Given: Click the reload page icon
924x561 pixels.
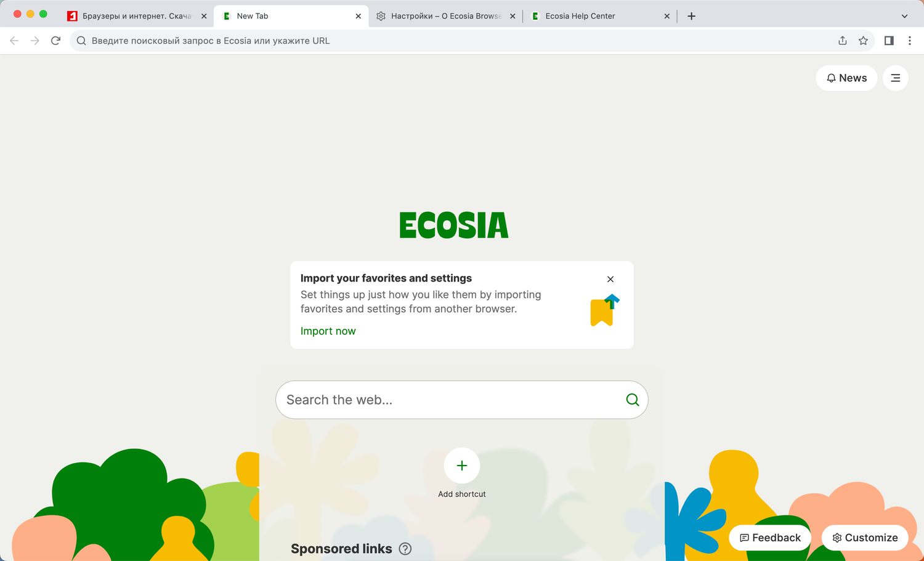Looking at the screenshot, I should coord(55,41).
